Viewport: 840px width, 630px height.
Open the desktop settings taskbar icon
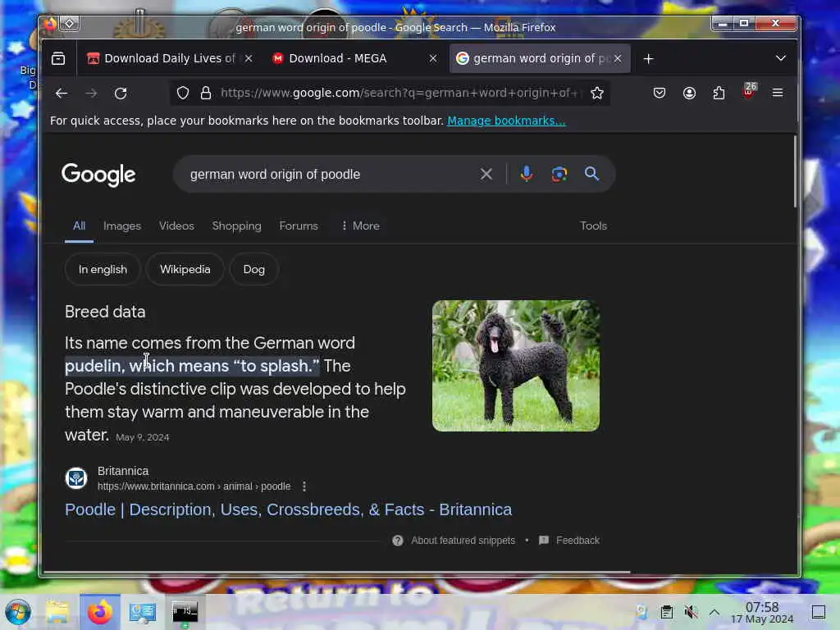tap(143, 612)
